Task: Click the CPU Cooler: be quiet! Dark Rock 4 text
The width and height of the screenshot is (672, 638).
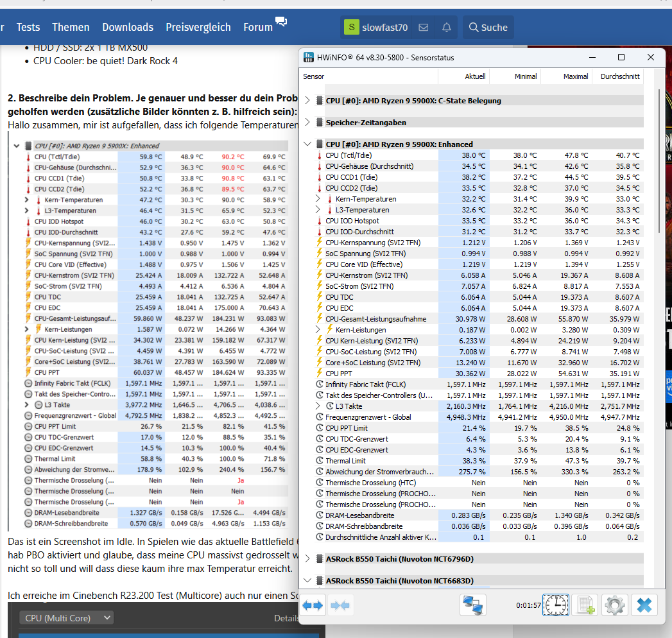Action: 105,61
